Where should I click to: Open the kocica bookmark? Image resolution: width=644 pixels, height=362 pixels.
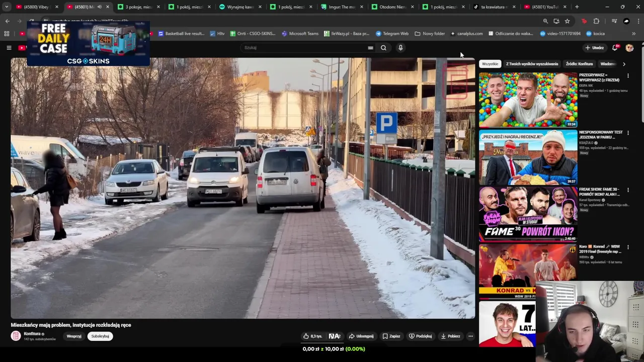click(x=595, y=34)
